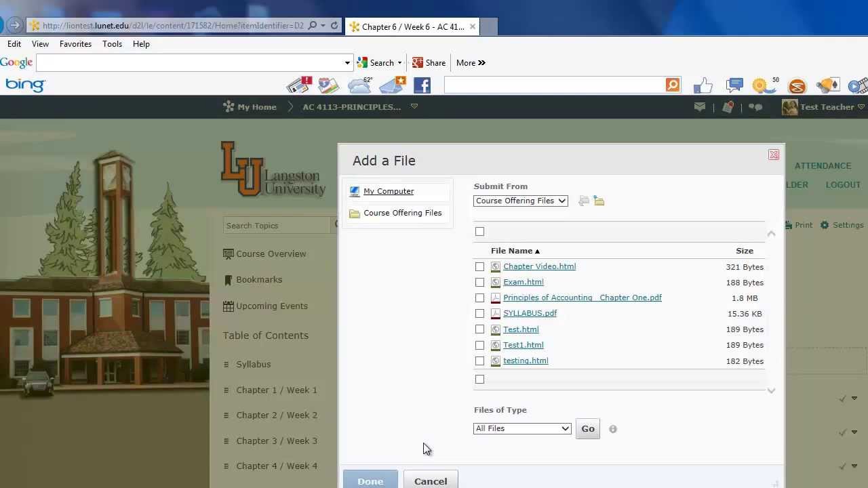This screenshot has width=868, height=488.
Task: Click the up-folder icon beside Submit From dropdown
Action: pos(584,201)
